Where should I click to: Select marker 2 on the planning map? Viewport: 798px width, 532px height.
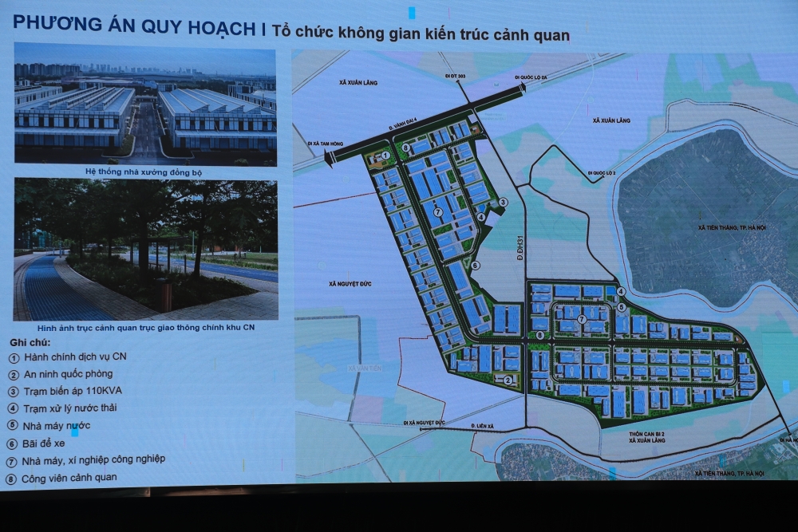508,380
